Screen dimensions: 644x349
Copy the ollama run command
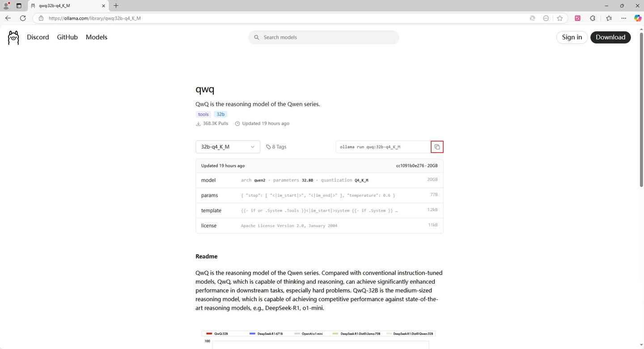point(437,147)
